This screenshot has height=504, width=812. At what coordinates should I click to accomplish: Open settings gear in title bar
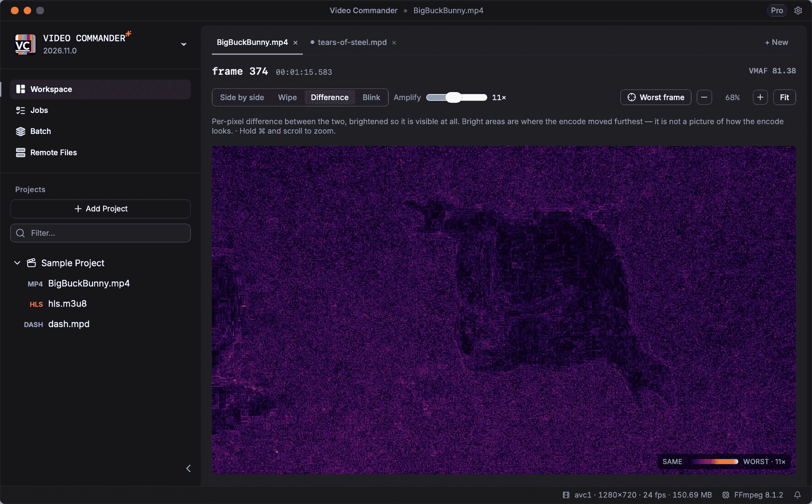pos(798,11)
